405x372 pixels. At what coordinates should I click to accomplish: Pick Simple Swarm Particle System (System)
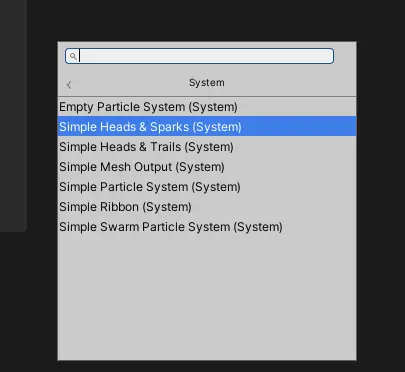pos(207,227)
